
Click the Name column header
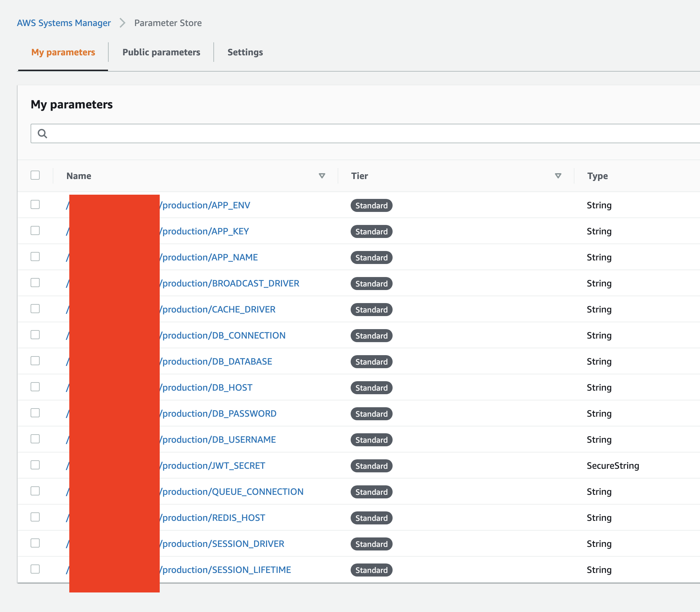click(79, 176)
